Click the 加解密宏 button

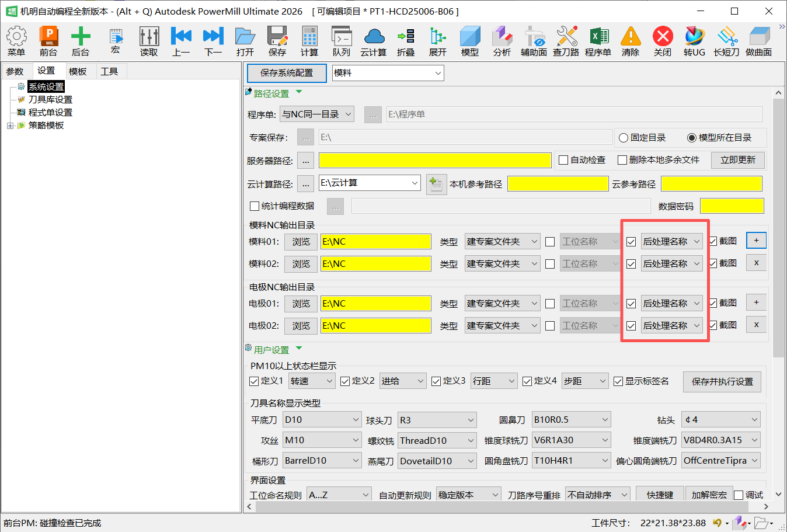tap(709, 495)
